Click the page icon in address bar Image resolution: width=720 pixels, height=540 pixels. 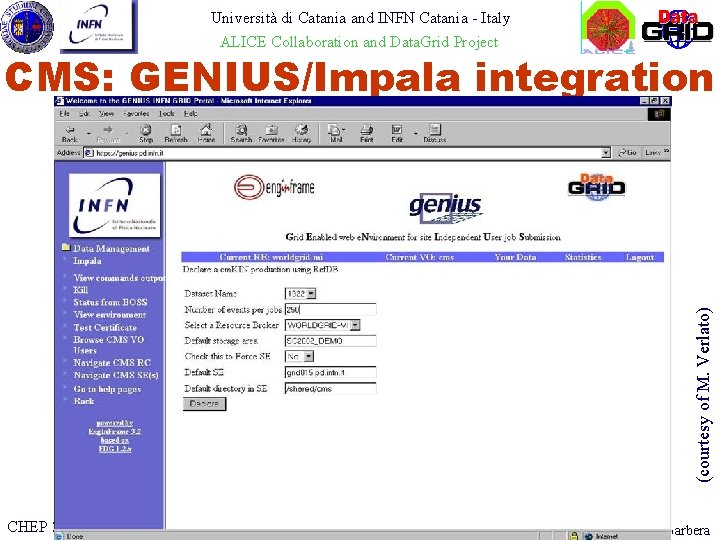point(89,153)
